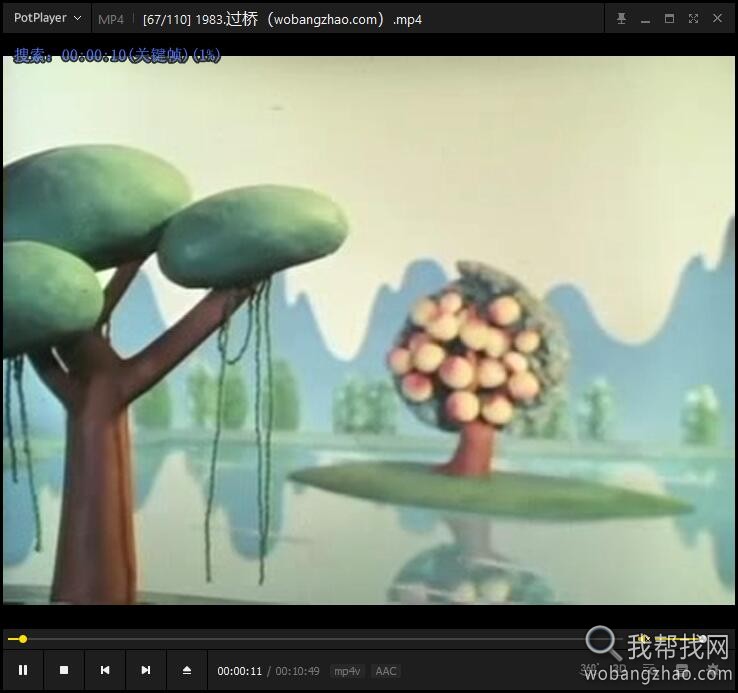This screenshot has width=738, height=693.
Task: Toggle the 360° video mode button
Action: (589, 668)
